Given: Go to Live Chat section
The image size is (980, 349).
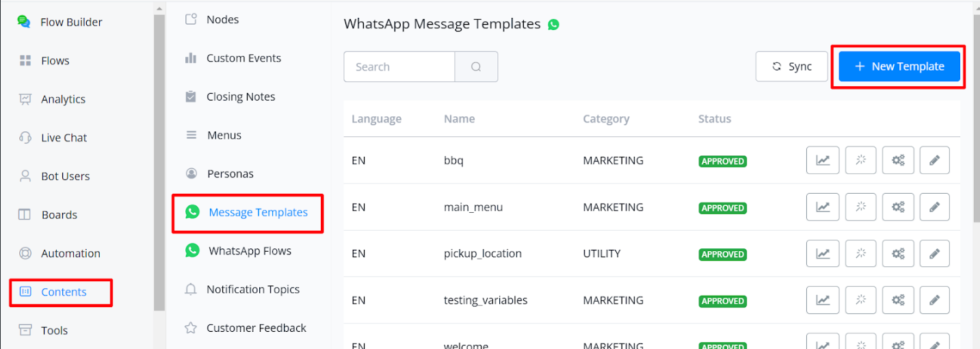Looking at the screenshot, I should pos(64,138).
